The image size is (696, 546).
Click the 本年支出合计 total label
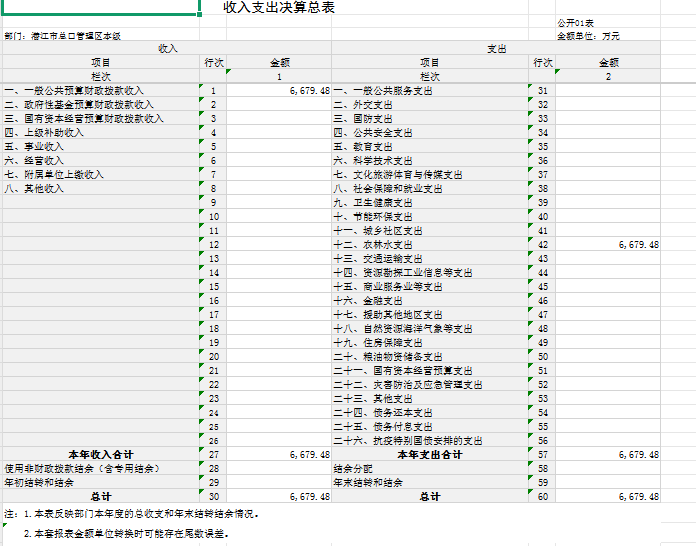pyautogui.click(x=429, y=454)
